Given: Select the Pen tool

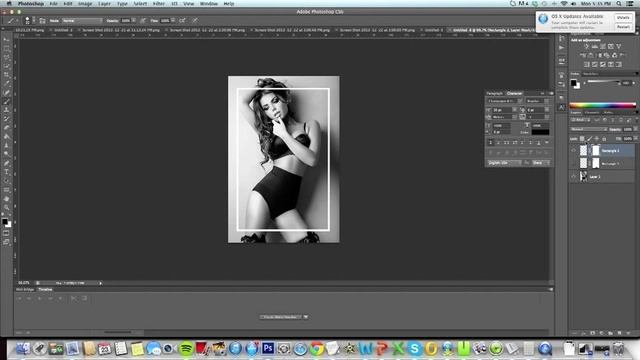Looking at the screenshot, I should [7, 163].
